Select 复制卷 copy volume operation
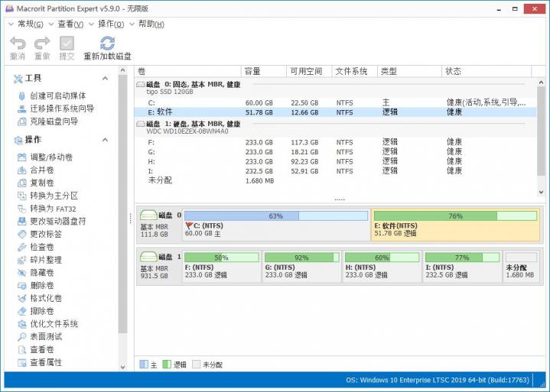This screenshot has width=550, height=392. point(35,183)
